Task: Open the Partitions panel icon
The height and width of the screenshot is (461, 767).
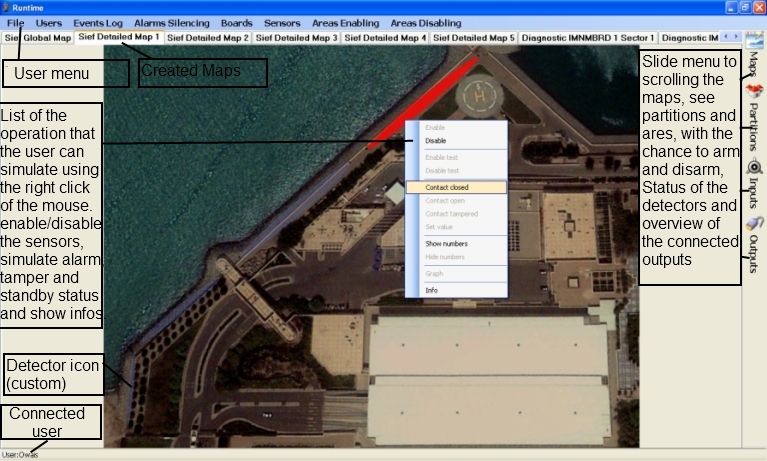Action: click(x=753, y=92)
